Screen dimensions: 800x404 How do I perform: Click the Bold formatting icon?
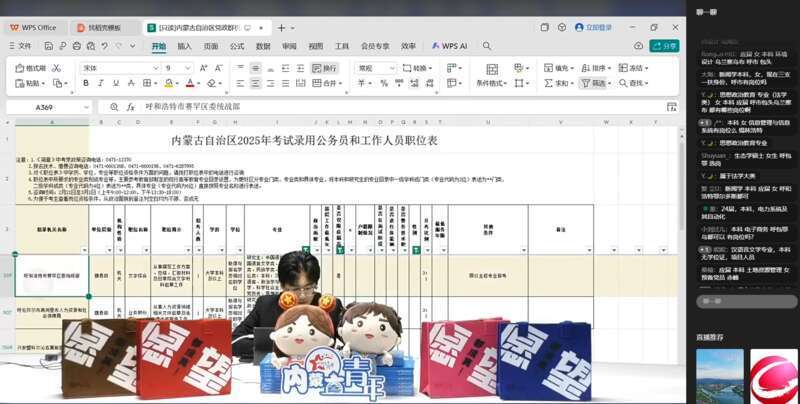pos(88,84)
